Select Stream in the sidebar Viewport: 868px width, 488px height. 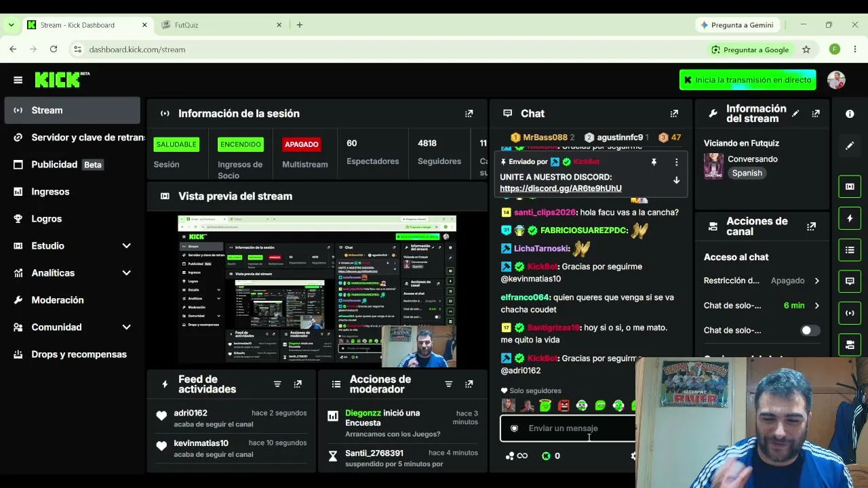[73, 110]
